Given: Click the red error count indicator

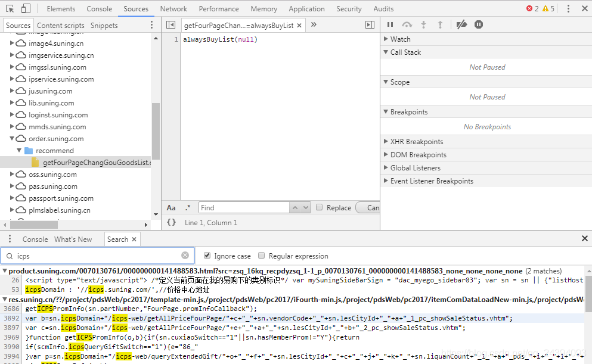Looking at the screenshot, I should tap(532, 9).
